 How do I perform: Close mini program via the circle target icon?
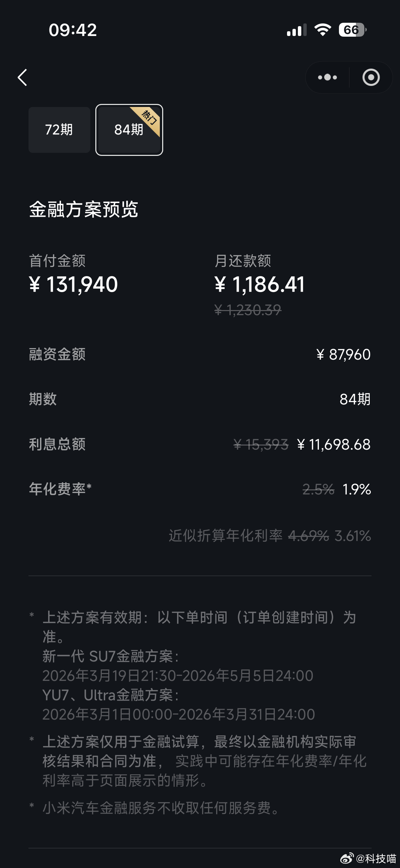click(x=371, y=77)
